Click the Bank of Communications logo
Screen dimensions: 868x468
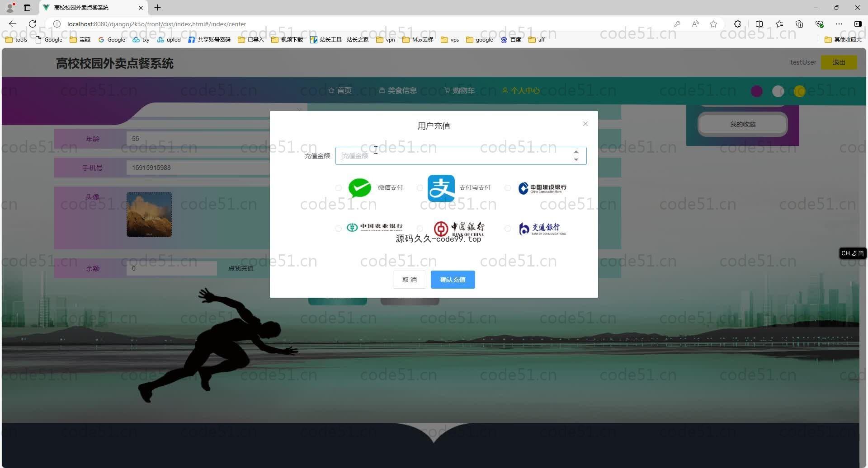(x=542, y=229)
